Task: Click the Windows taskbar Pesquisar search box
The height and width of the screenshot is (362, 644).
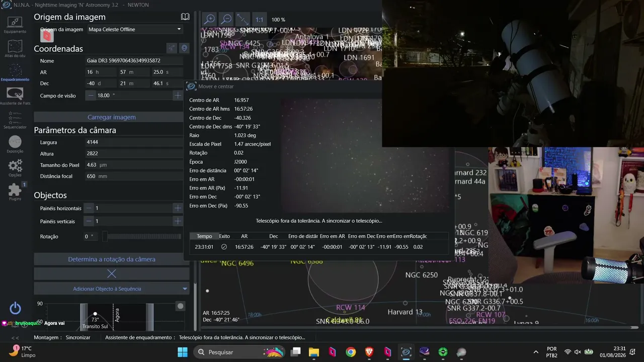Action: pyautogui.click(x=238, y=352)
